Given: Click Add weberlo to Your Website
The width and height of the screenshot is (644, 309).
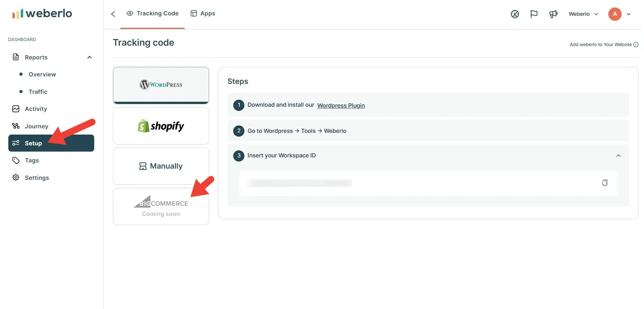Looking at the screenshot, I should tap(600, 44).
